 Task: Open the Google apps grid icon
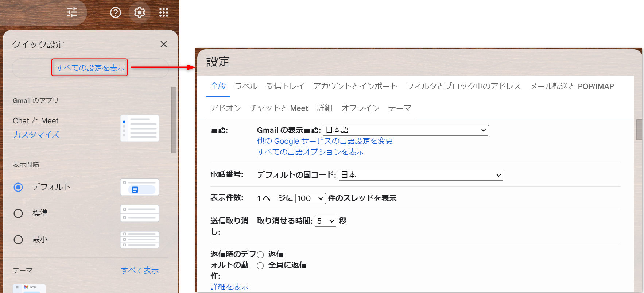(164, 13)
